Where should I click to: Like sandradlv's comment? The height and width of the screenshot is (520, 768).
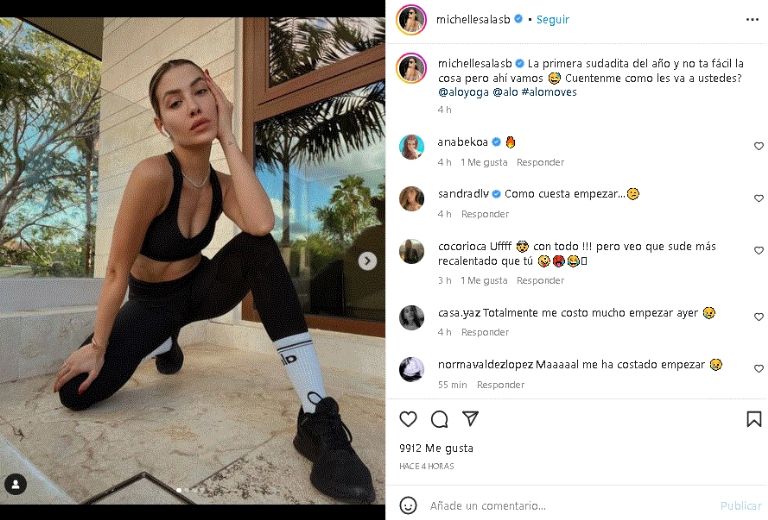pyautogui.click(x=758, y=198)
